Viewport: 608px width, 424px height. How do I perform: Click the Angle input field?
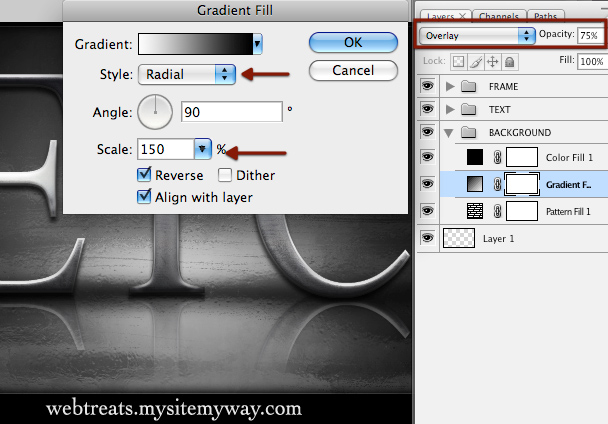231,112
